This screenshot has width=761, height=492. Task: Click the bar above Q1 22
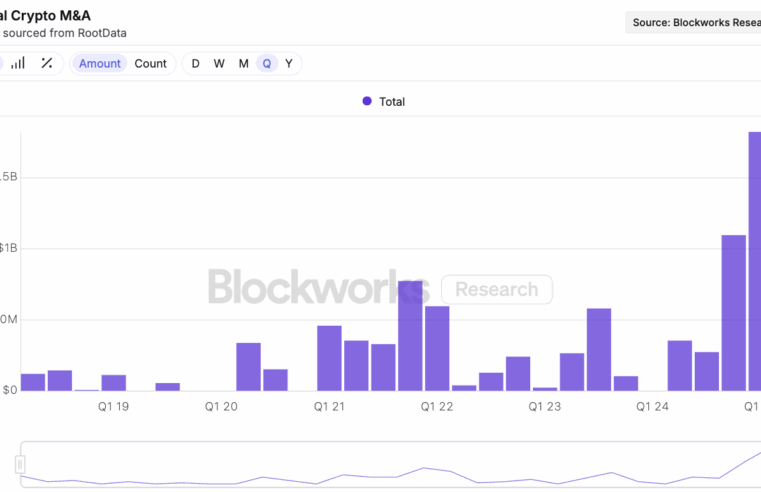pyautogui.click(x=437, y=348)
